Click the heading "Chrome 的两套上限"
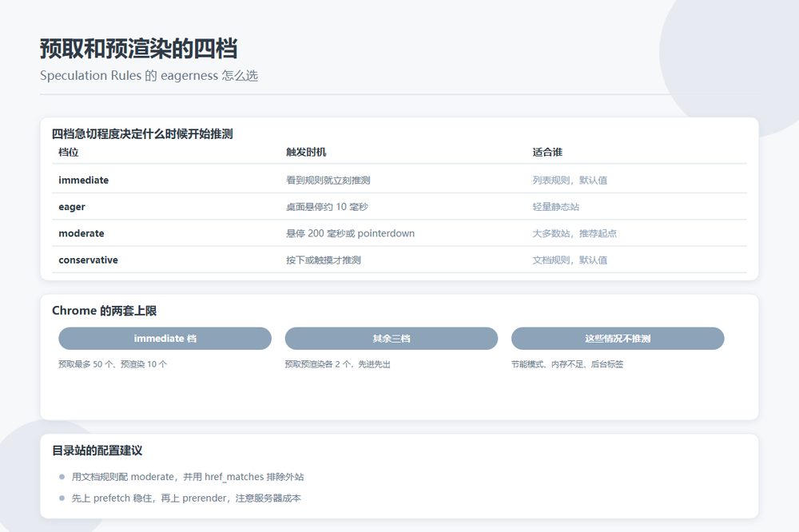The image size is (799, 532). click(x=104, y=310)
